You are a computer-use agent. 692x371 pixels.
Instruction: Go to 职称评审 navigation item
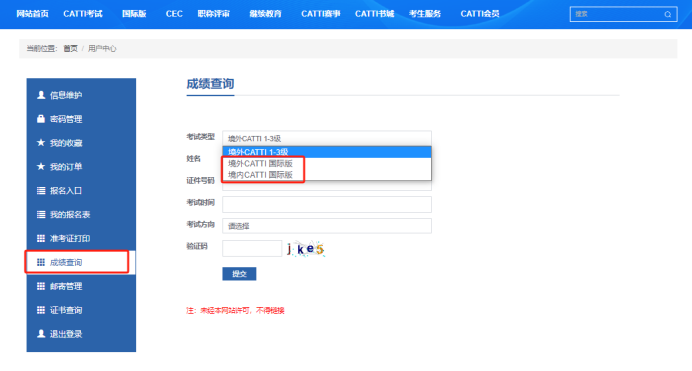click(214, 14)
